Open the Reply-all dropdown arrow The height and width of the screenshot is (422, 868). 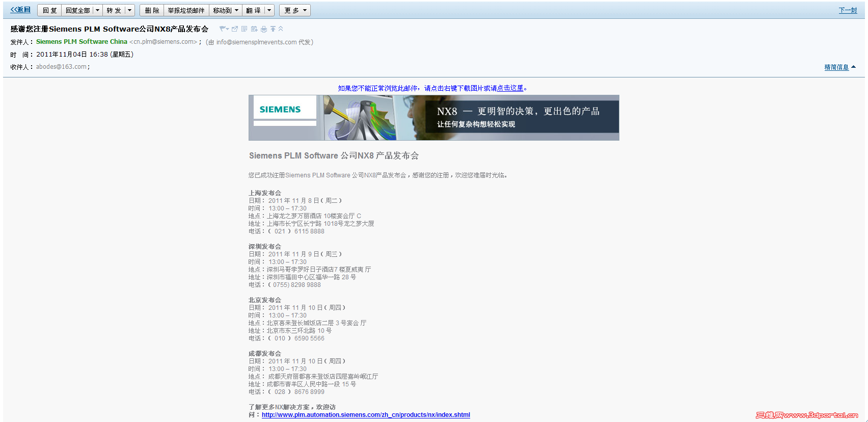(x=97, y=10)
